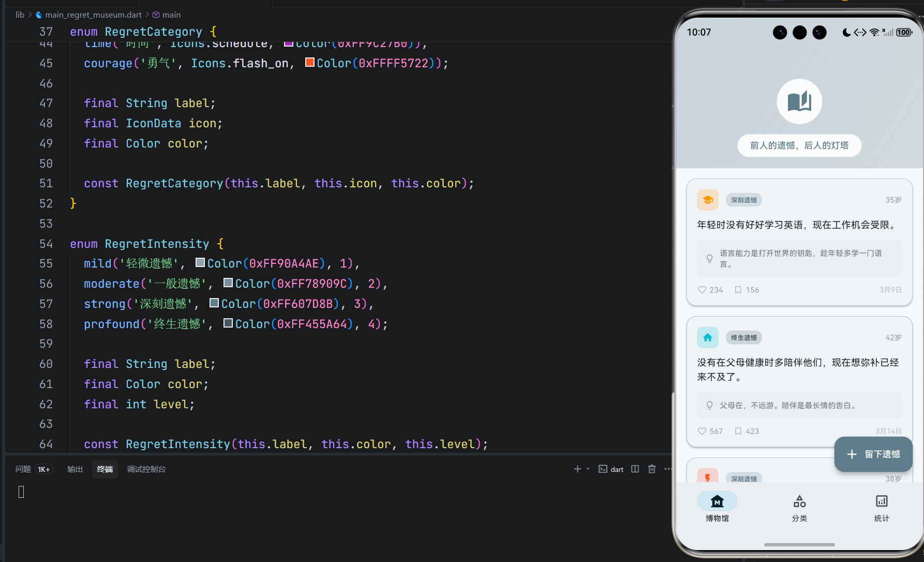Click the phone do-not-disturb moon icon
Viewport: 924px width, 562px height.
[x=846, y=32]
